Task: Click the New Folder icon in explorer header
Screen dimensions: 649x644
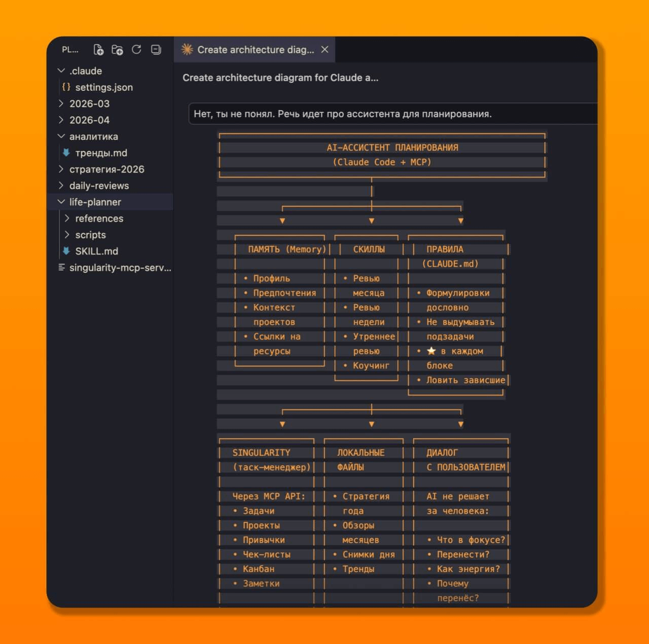Action: click(117, 50)
